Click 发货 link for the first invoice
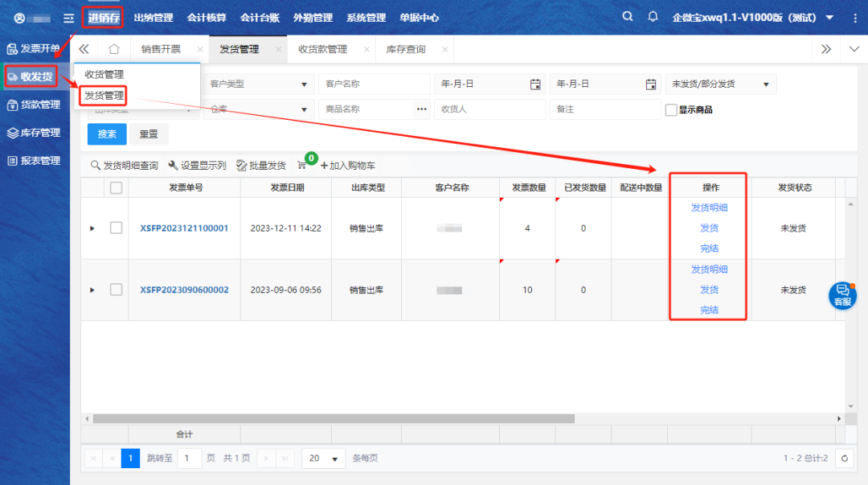This screenshot has height=485, width=868. (x=709, y=228)
